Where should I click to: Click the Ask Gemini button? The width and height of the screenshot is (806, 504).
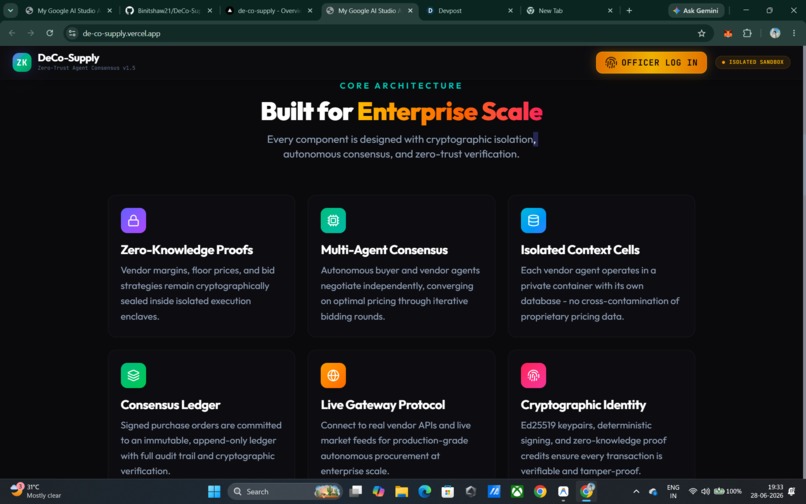click(696, 10)
